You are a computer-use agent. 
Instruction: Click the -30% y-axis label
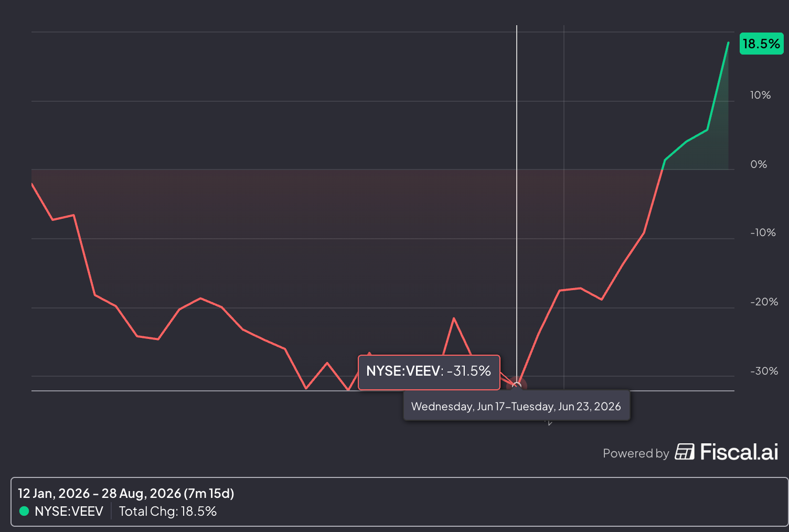tap(764, 371)
